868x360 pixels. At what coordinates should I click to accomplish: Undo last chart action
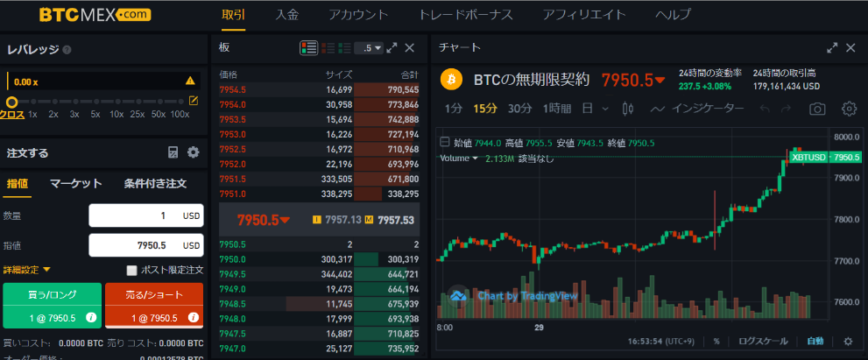click(765, 109)
